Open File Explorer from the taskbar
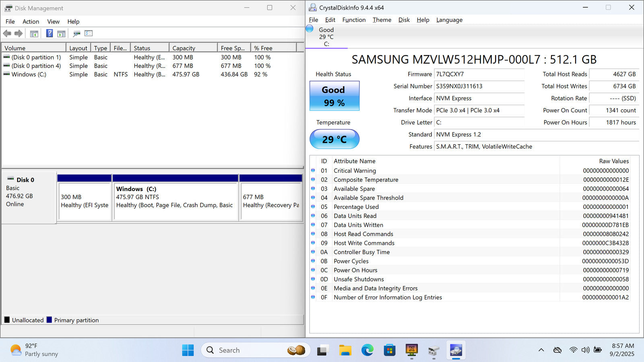644x362 pixels. tap(345, 350)
